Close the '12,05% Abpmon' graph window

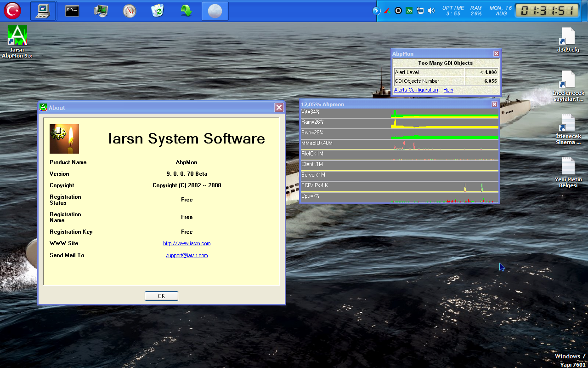click(x=494, y=104)
